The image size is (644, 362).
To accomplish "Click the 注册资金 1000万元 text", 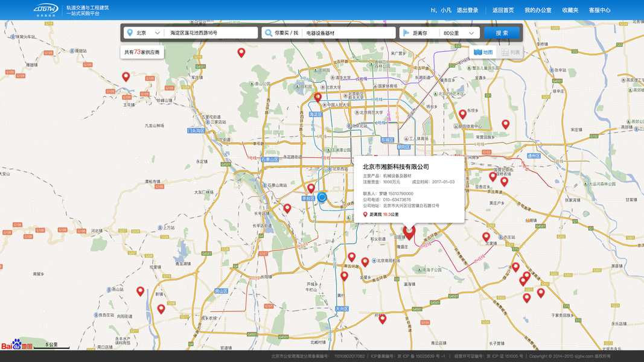I will [381, 182].
